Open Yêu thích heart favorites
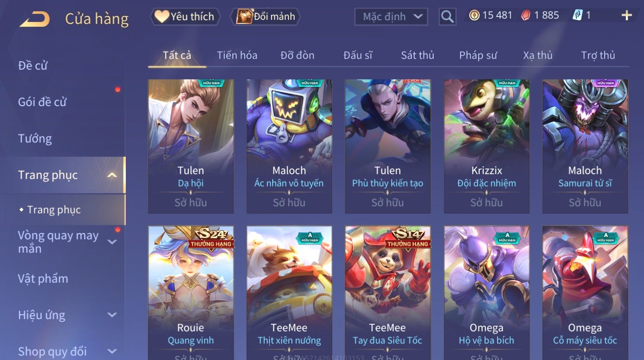The height and width of the screenshot is (360, 644). (x=184, y=17)
